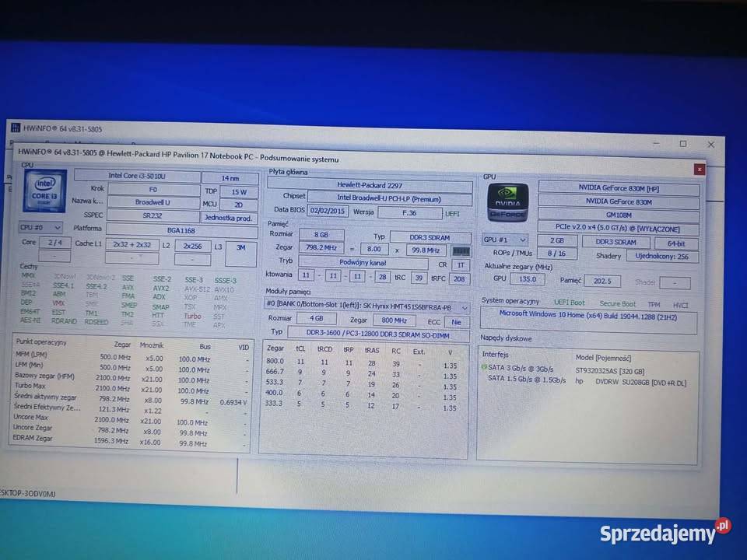Click the 14 nm process field
The image size is (747, 560).
pos(230,178)
